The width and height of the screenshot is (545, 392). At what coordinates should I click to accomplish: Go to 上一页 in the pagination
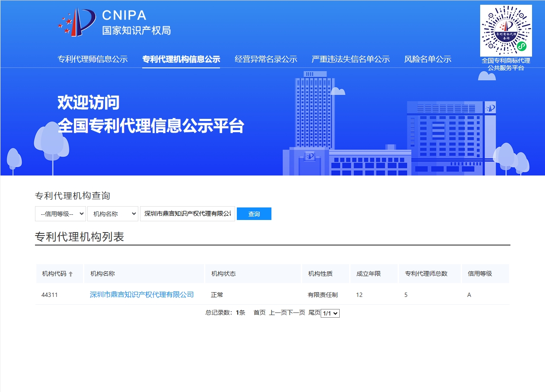tap(278, 312)
